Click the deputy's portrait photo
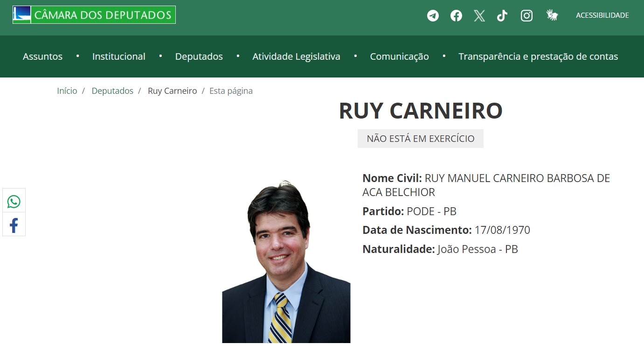Viewport: 644px width, 358px height. tap(286, 262)
